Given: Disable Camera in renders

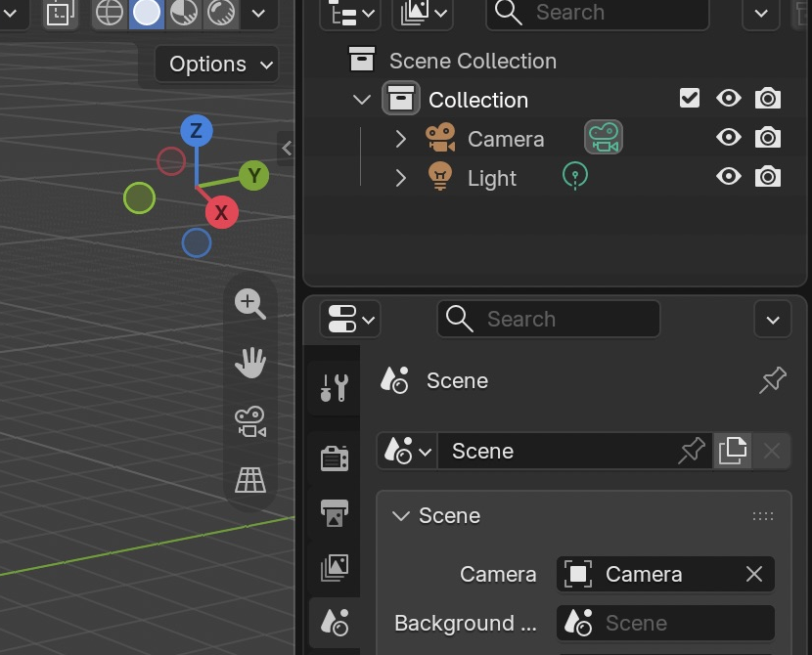Looking at the screenshot, I should coord(767,138).
